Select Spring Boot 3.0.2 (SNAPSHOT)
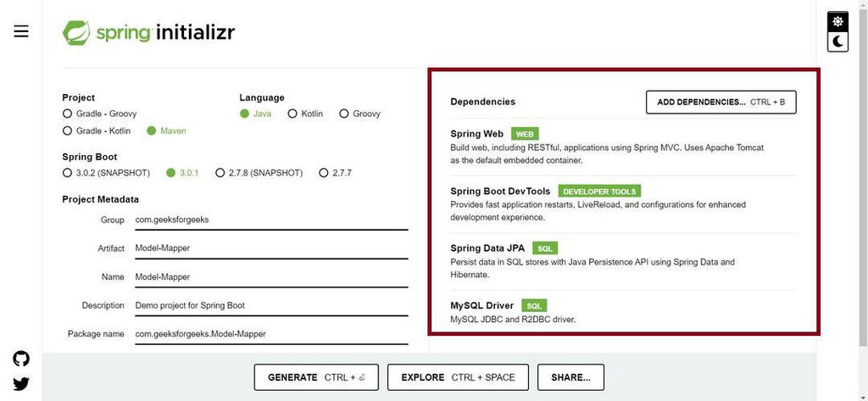 (x=68, y=173)
